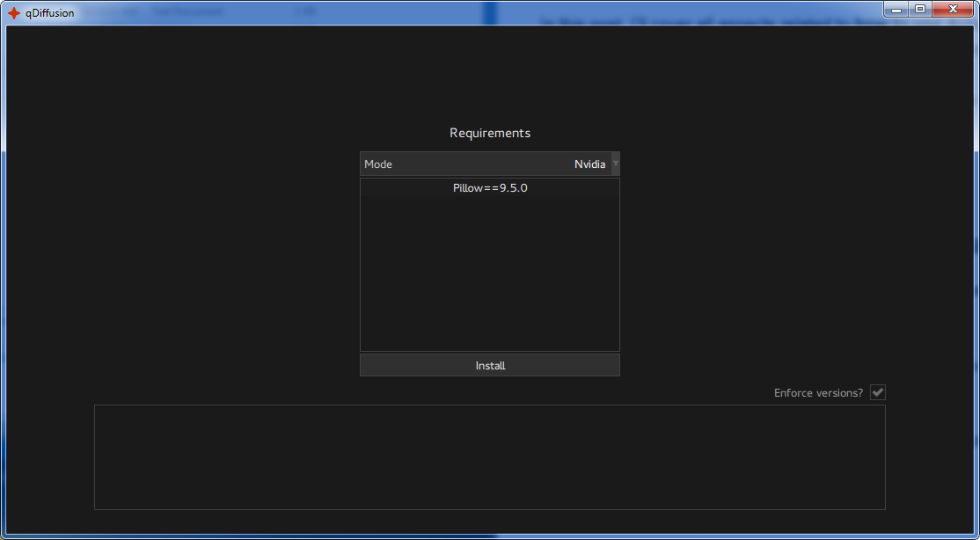980x540 pixels.
Task: Click the dark empty area above the Requirements heading
Action: click(490, 75)
